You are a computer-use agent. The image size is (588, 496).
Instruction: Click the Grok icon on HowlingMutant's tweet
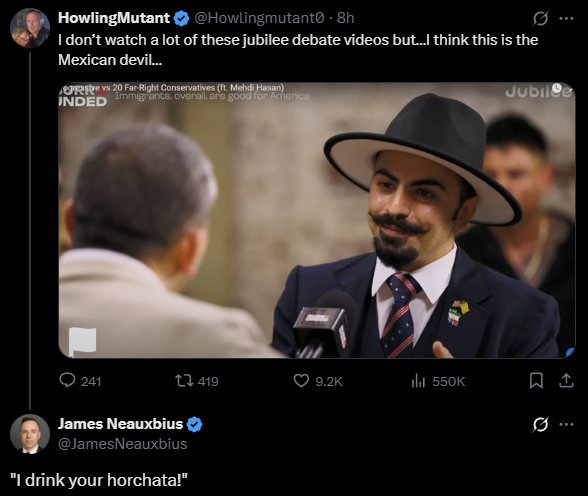point(540,18)
